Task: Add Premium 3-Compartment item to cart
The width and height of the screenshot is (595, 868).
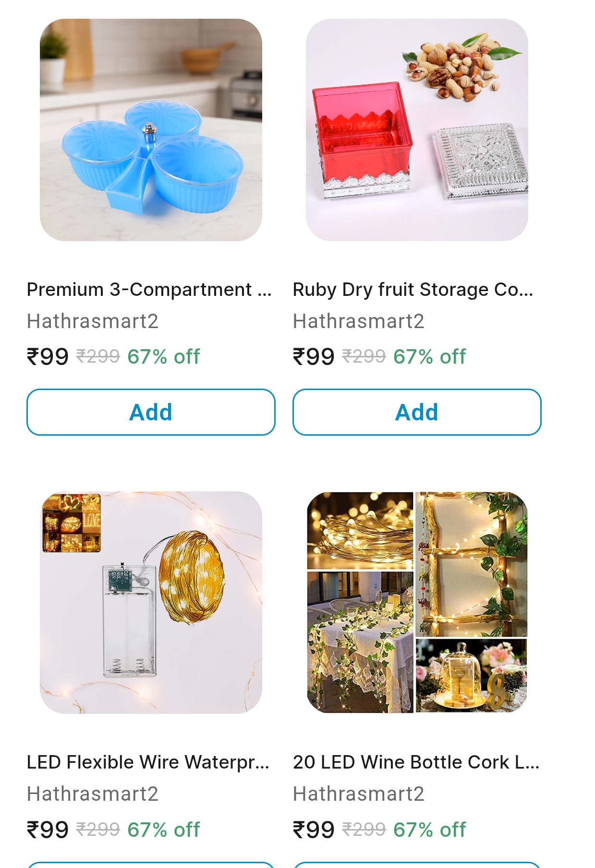Action: (151, 412)
